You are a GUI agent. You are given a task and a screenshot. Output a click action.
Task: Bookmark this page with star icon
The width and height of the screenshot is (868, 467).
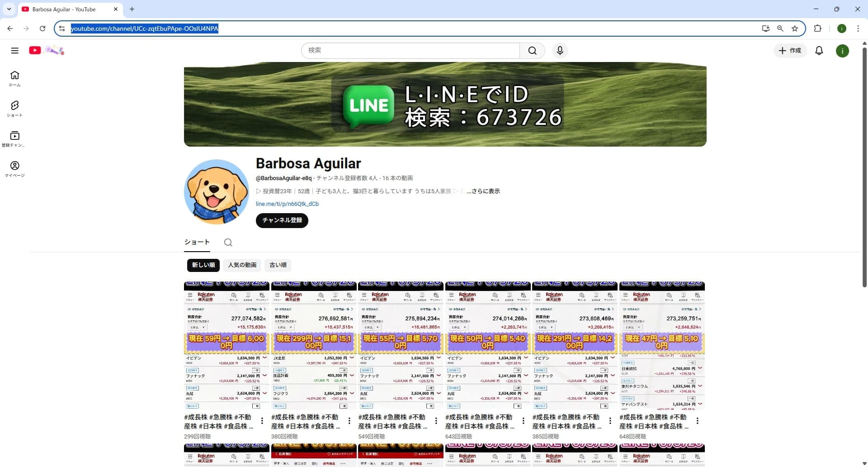(795, 29)
